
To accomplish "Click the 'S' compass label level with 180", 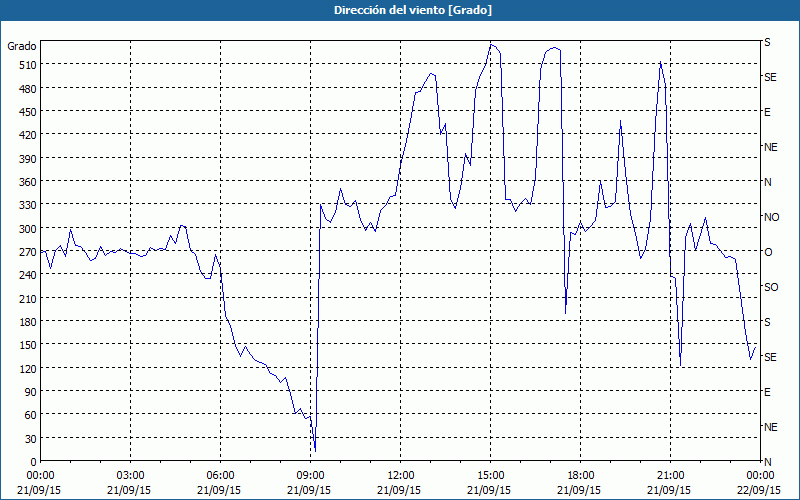I will [767, 322].
